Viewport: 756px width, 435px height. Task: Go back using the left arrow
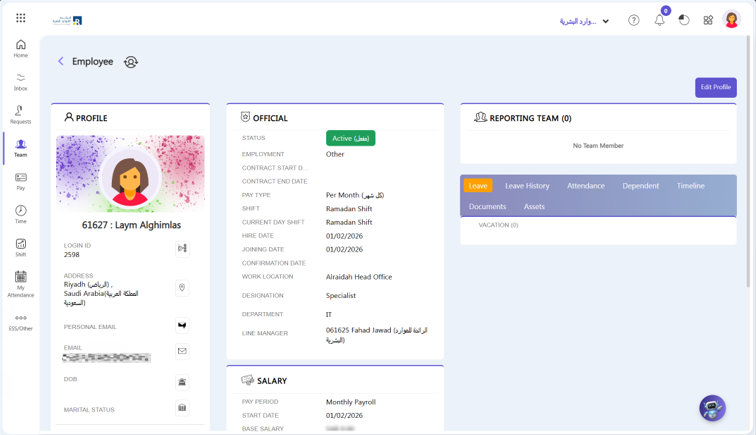[61, 61]
